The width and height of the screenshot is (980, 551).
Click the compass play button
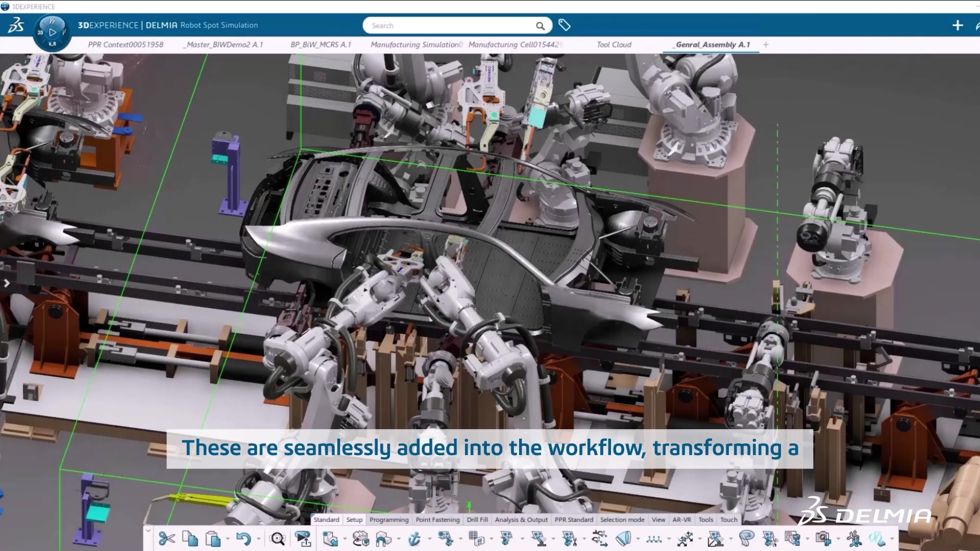pyautogui.click(x=52, y=33)
